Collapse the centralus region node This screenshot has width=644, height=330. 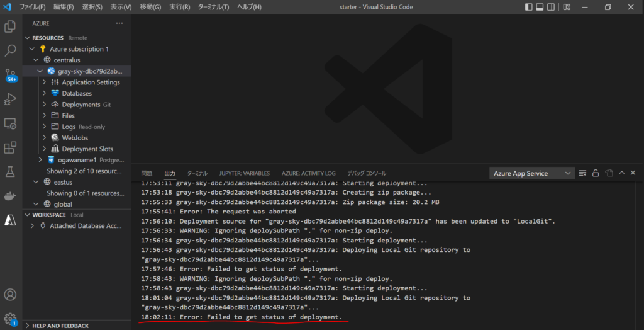pos(36,60)
